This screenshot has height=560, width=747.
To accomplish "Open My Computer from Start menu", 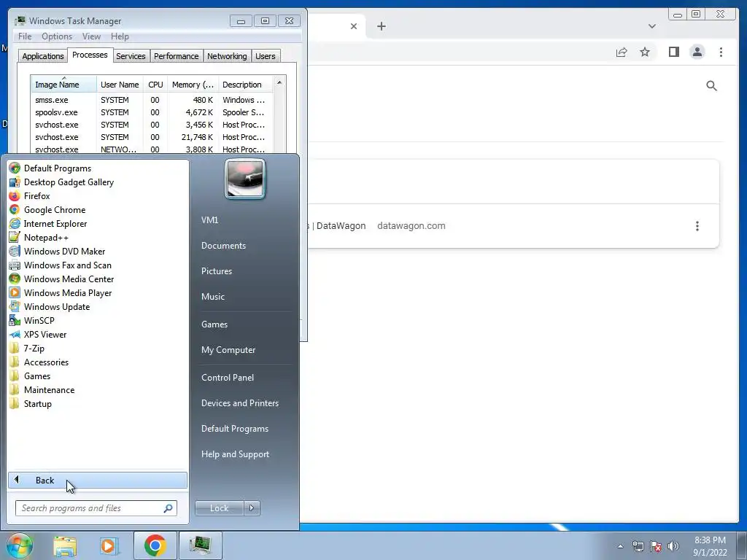I will 228,349.
